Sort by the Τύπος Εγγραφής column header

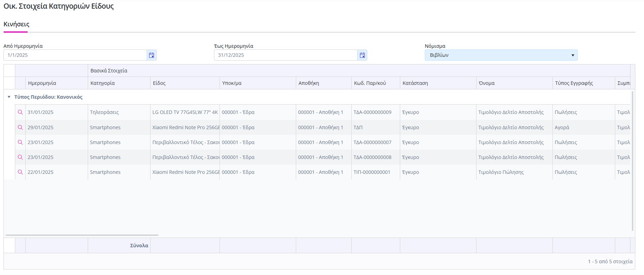click(584, 83)
